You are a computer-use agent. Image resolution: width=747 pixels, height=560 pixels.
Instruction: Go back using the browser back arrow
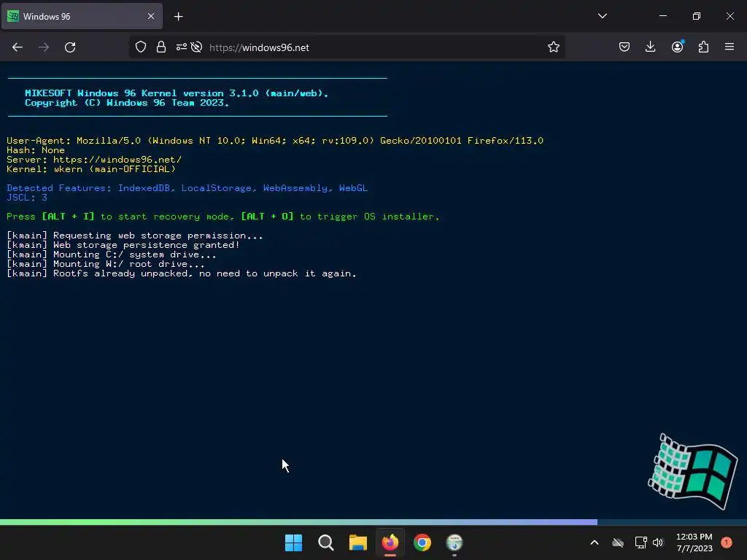pos(18,47)
